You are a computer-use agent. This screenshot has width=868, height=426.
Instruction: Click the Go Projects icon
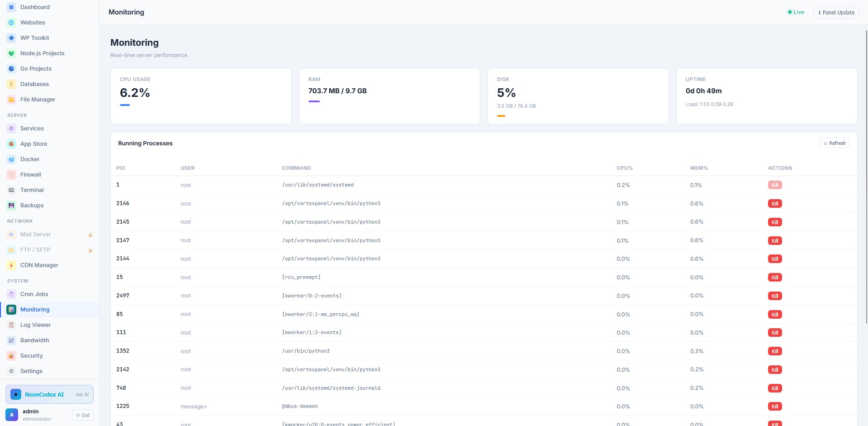coord(11,69)
